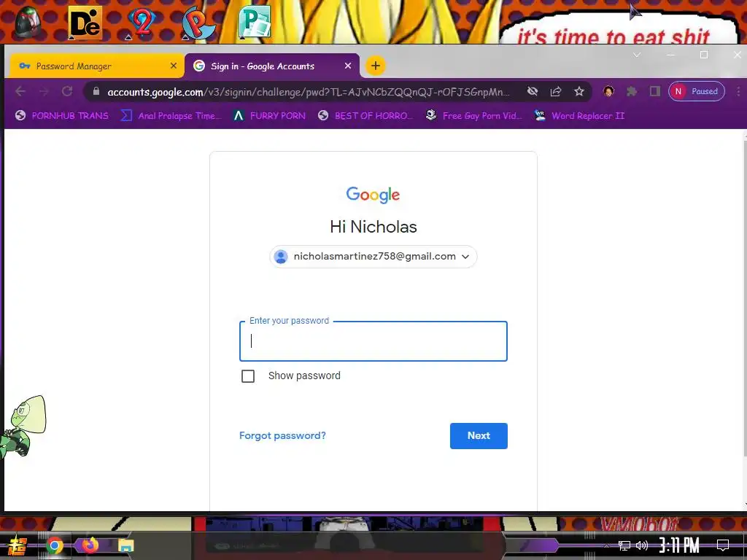Screen dimensions: 747x560
Task: Open the 3:11 PM clock
Action: coord(679,545)
